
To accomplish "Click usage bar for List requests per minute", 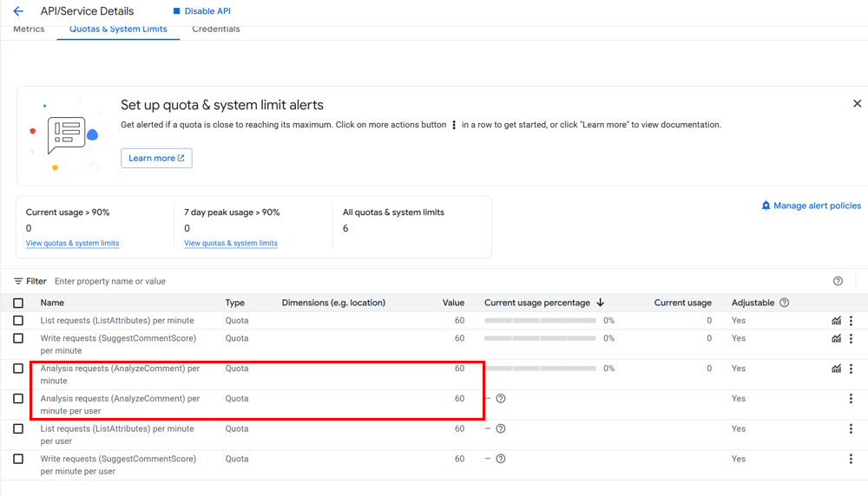I will click(x=540, y=321).
